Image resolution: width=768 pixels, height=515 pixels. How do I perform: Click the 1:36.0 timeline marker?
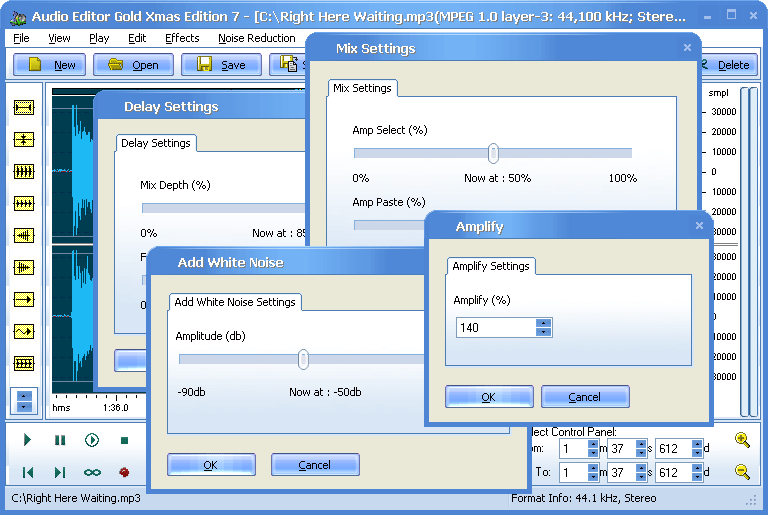click(116, 408)
